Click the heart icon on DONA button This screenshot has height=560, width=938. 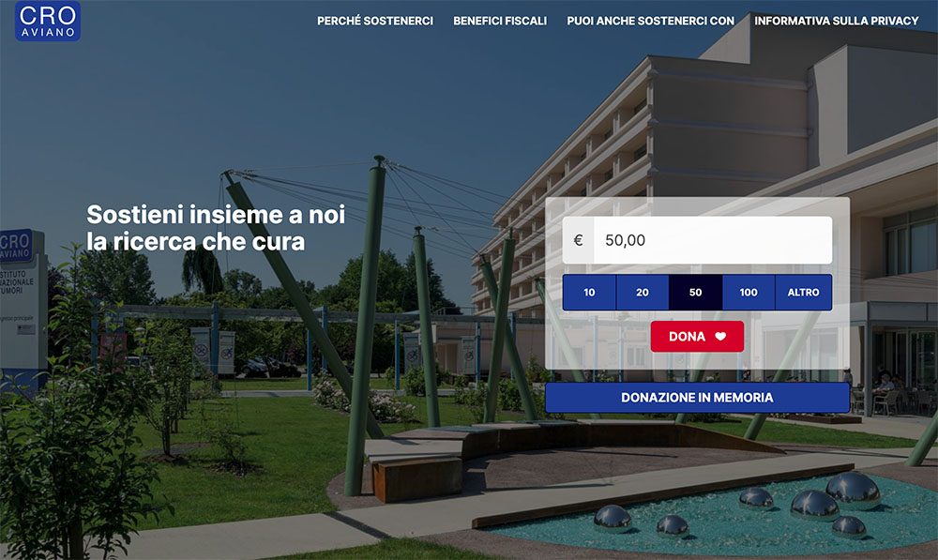[720, 336]
